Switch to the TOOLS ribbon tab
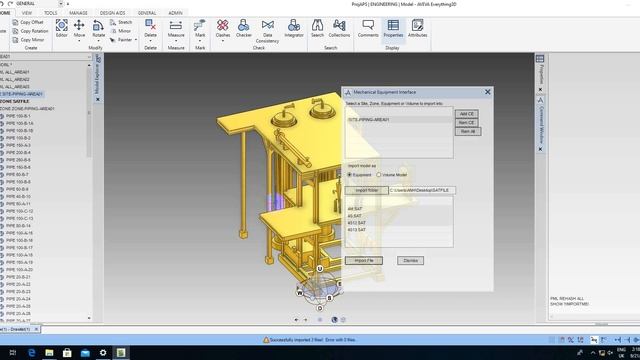This screenshot has height=360, width=640. coord(51,13)
